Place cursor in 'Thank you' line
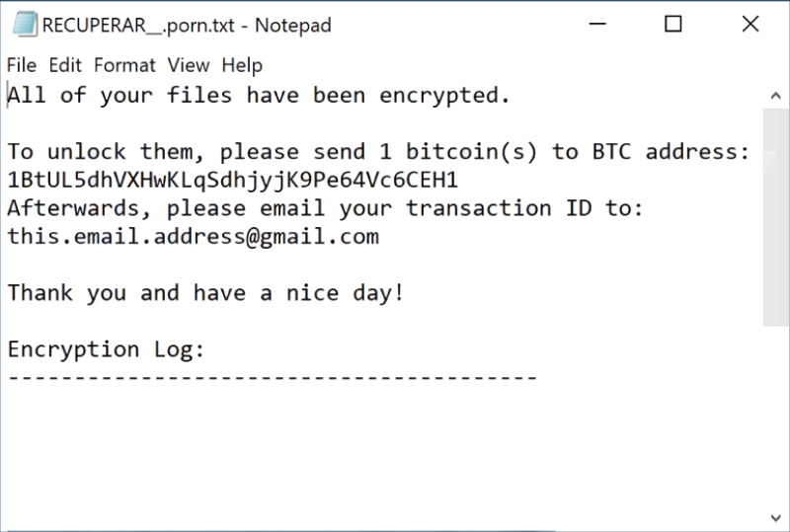The image size is (790, 532). click(205, 293)
